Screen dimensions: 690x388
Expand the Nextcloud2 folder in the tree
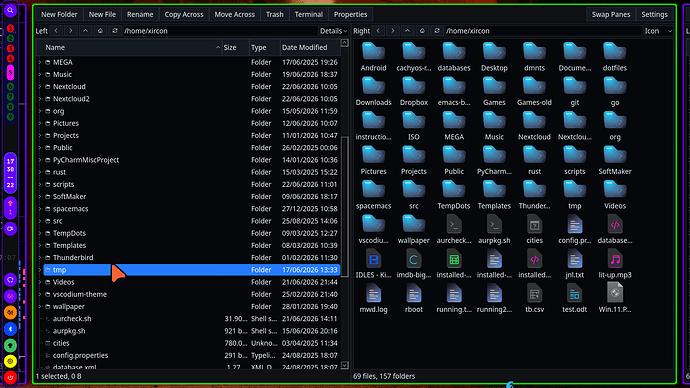click(x=40, y=99)
